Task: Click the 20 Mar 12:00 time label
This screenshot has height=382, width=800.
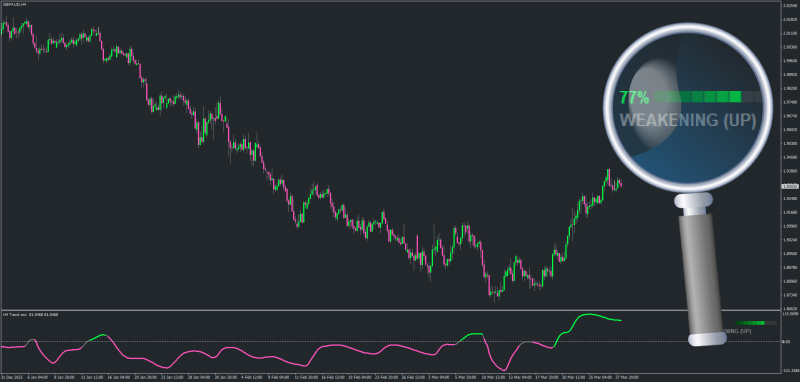Action: coord(573,377)
